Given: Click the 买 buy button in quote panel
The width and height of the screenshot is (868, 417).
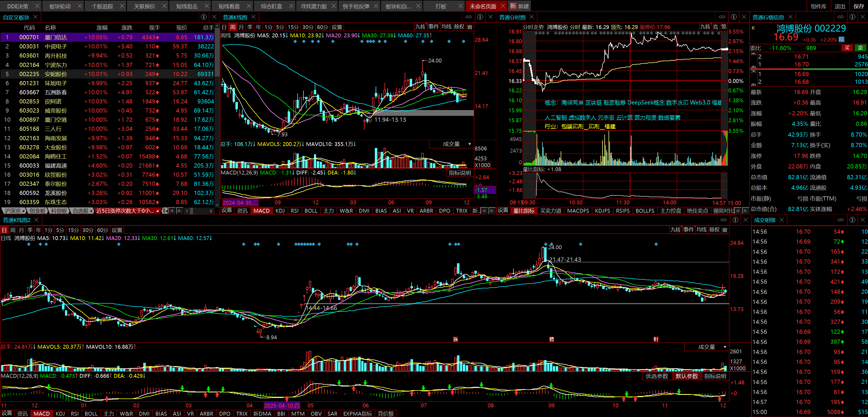Looking at the screenshot, I should (847, 48).
